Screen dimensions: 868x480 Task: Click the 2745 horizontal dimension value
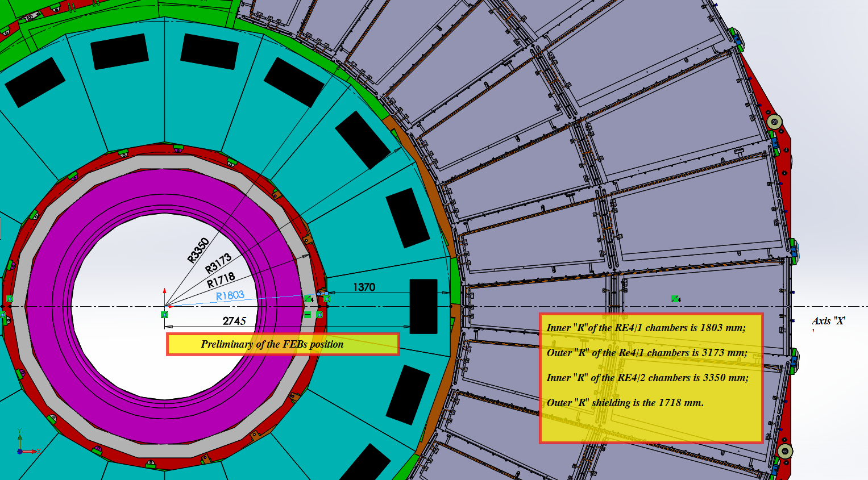tap(234, 321)
